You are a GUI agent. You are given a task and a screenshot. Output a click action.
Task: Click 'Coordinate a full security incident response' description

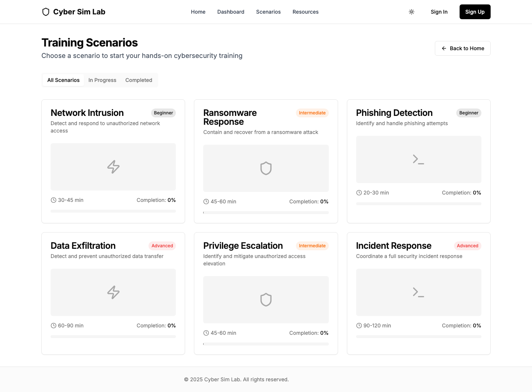[409, 256]
